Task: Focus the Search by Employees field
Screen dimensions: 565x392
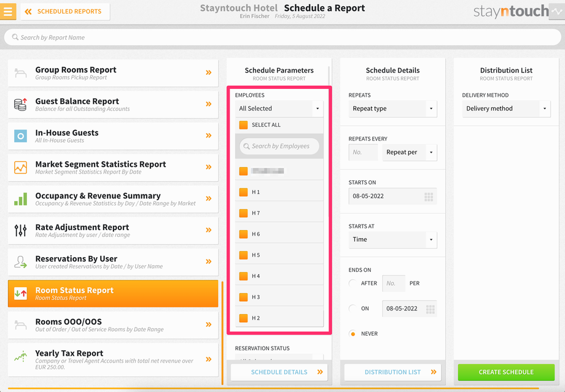Action: [279, 146]
